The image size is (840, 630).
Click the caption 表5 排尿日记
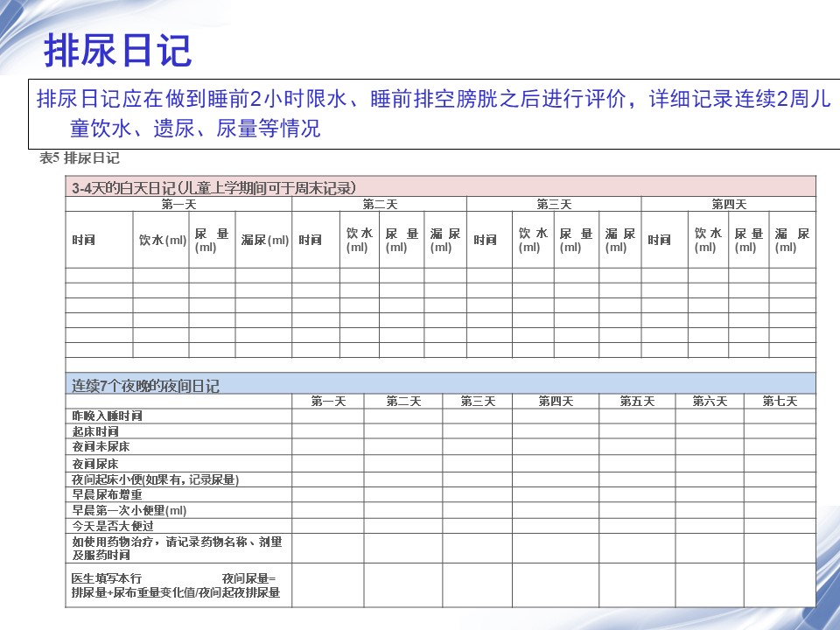click(x=80, y=158)
